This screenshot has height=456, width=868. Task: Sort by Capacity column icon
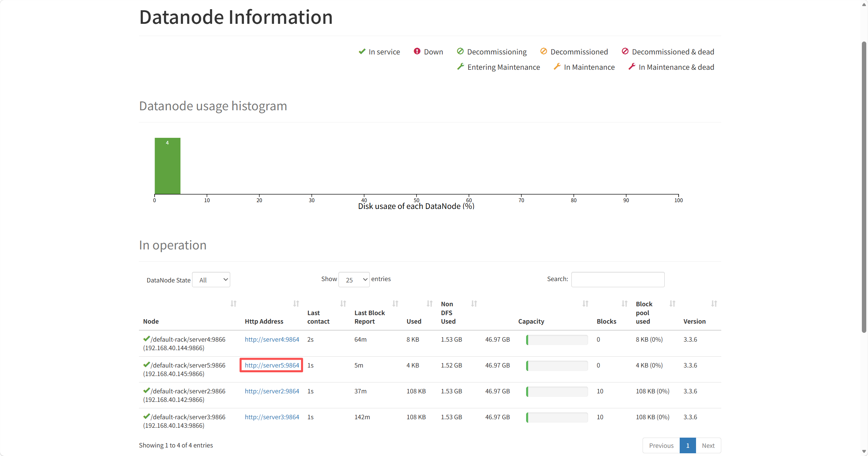tap(585, 304)
